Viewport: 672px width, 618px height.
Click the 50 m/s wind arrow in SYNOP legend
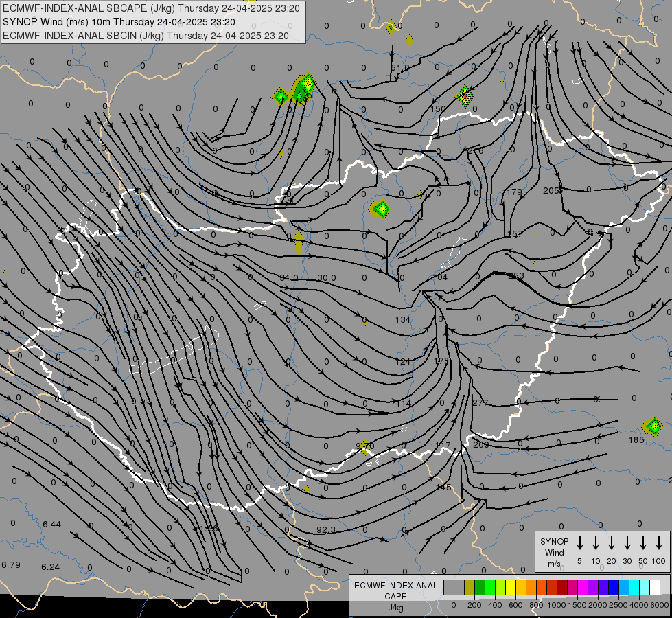click(x=643, y=543)
